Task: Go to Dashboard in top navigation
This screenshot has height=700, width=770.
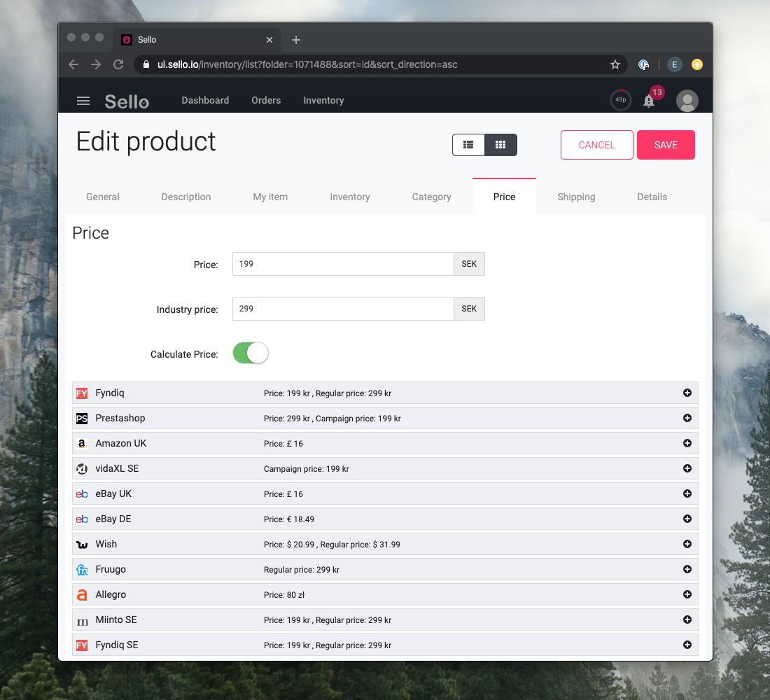Action: coord(205,101)
